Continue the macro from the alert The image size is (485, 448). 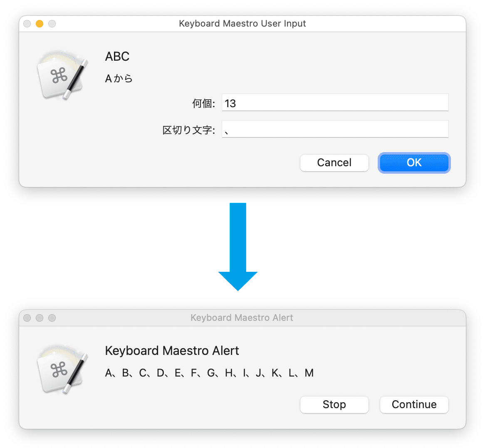click(x=414, y=404)
